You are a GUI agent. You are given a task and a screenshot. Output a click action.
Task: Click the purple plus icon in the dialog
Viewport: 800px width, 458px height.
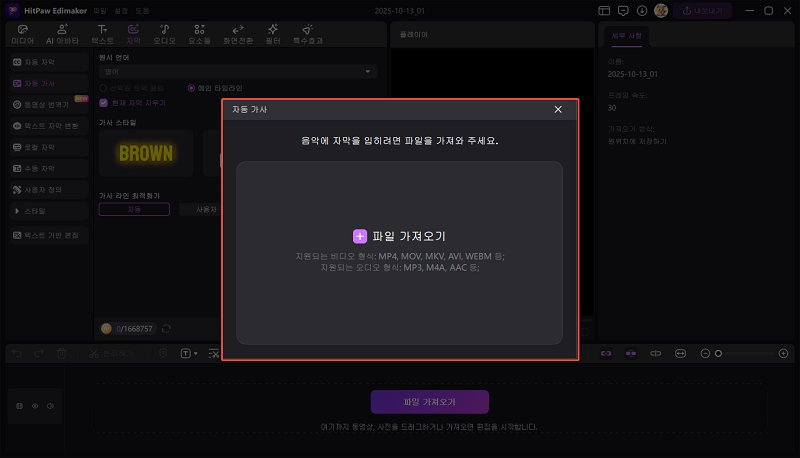(x=360, y=236)
